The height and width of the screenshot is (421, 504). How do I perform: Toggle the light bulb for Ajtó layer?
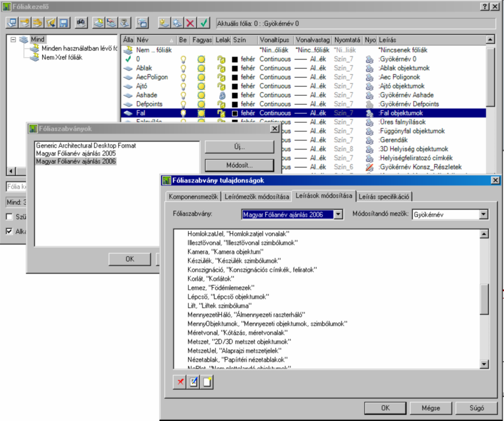(183, 86)
